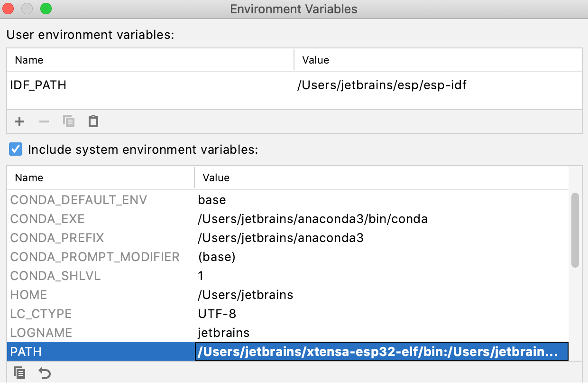Select the HOME variable row
This screenshot has width=588, height=383.
click(287, 295)
